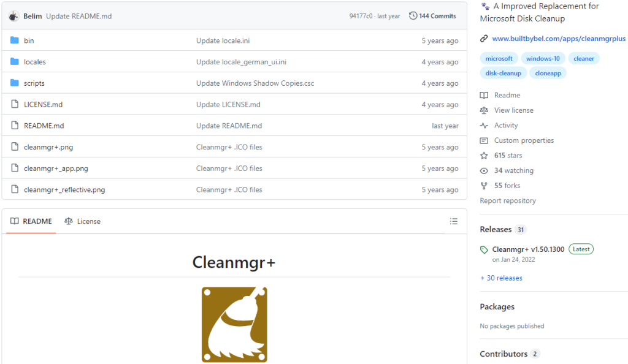Open the locales folder
Viewport: 628px width, 364px height.
pyautogui.click(x=35, y=62)
